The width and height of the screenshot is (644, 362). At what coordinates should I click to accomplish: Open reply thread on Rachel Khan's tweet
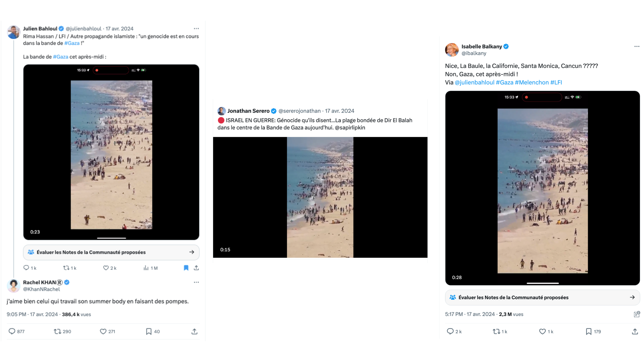point(12,331)
